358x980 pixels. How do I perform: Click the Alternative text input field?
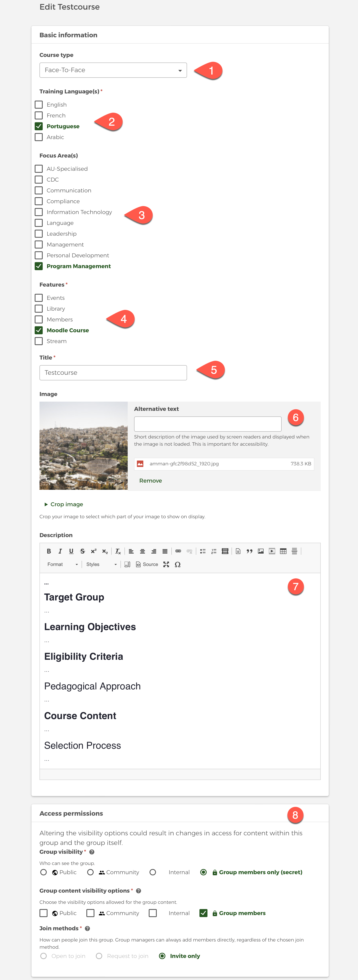[208, 424]
